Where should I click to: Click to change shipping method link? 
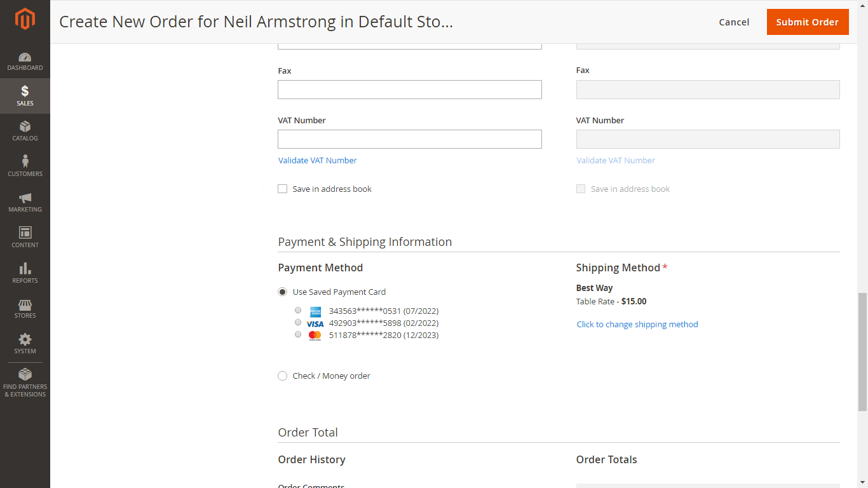point(637,325)
